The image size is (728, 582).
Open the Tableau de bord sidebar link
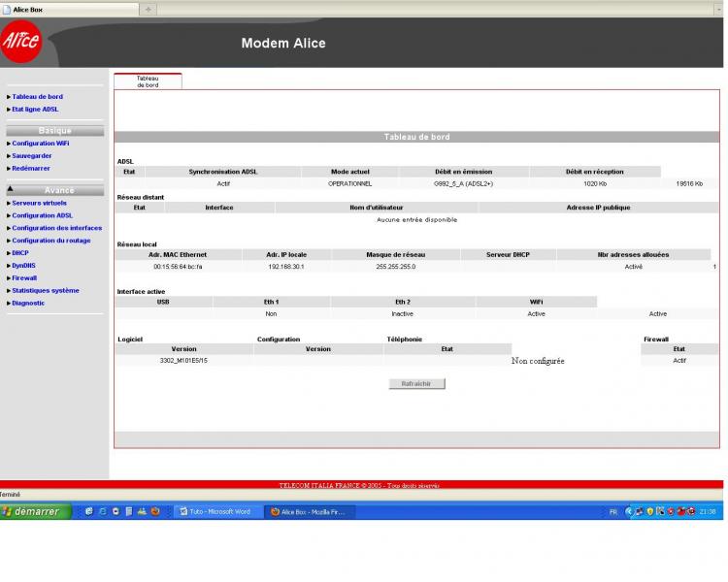point(37,97)
